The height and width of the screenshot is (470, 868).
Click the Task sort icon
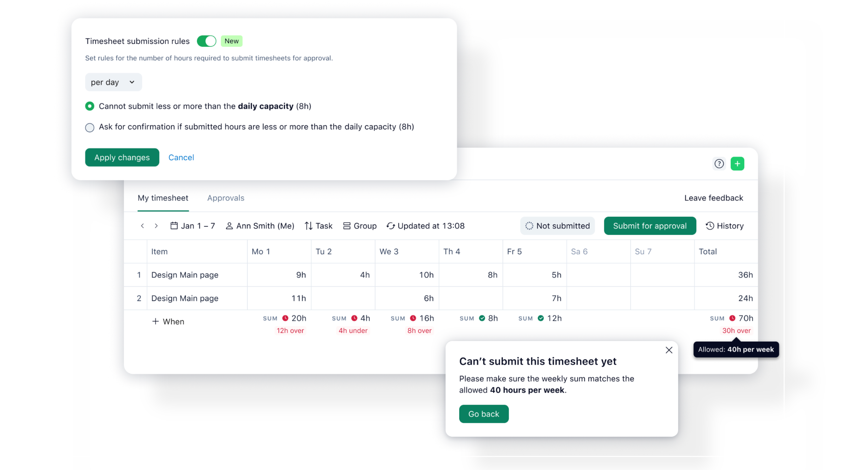[x=308, y=226]
